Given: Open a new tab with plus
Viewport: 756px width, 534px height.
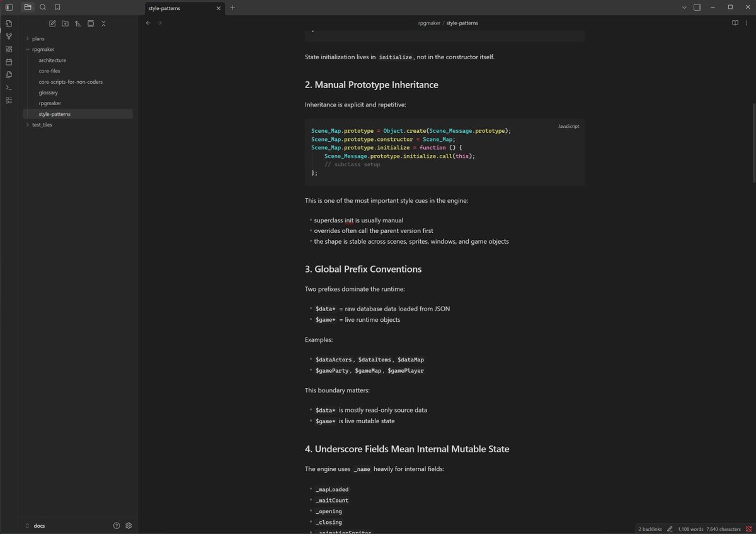Looking at the screenshot, I should [232, 8].
